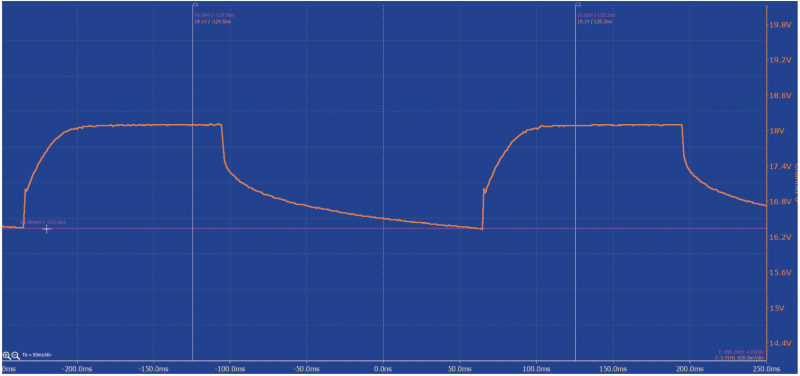
Task: Click the white crosshair cursor on the trace baseline
Action: coord(46,229)
